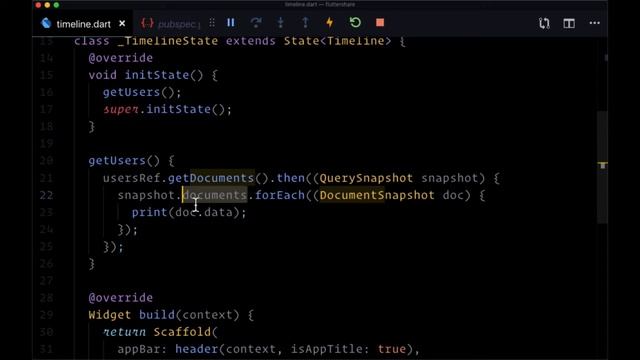This screenshot has width=640, height=360.
Task: Click the .then callback on line 21
Action: 291,178
